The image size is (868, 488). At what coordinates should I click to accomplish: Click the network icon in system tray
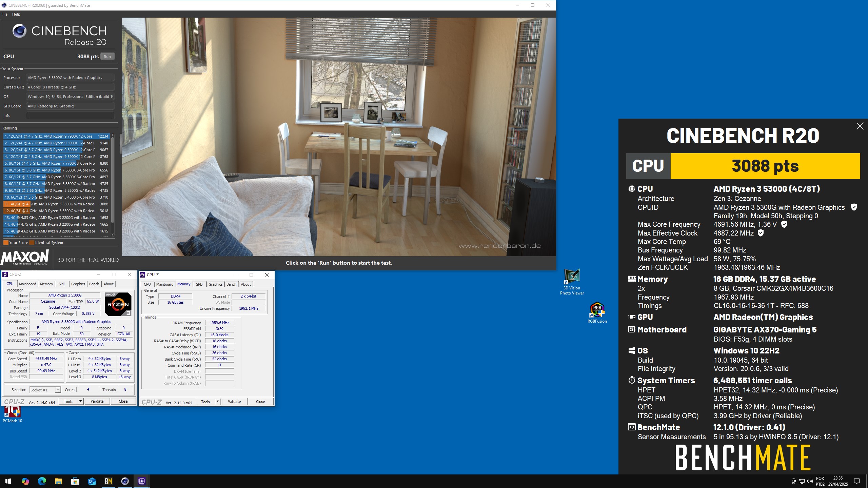(802, 481)
